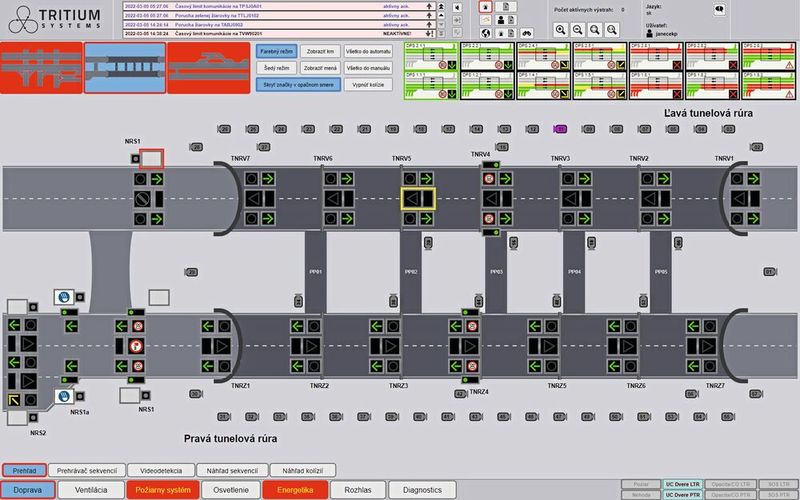
Task: Select the cross passage PP03
Action: coord(496,272)
